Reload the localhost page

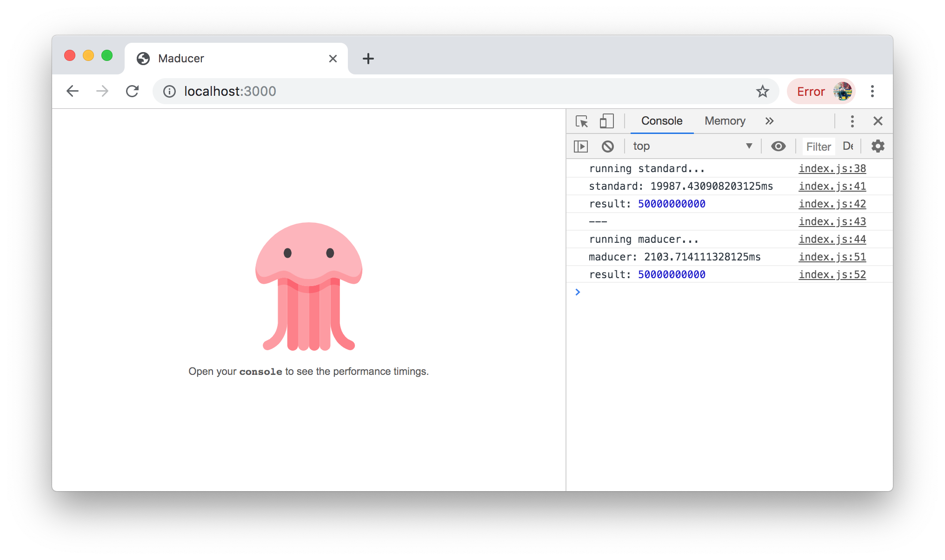(133, 91)
